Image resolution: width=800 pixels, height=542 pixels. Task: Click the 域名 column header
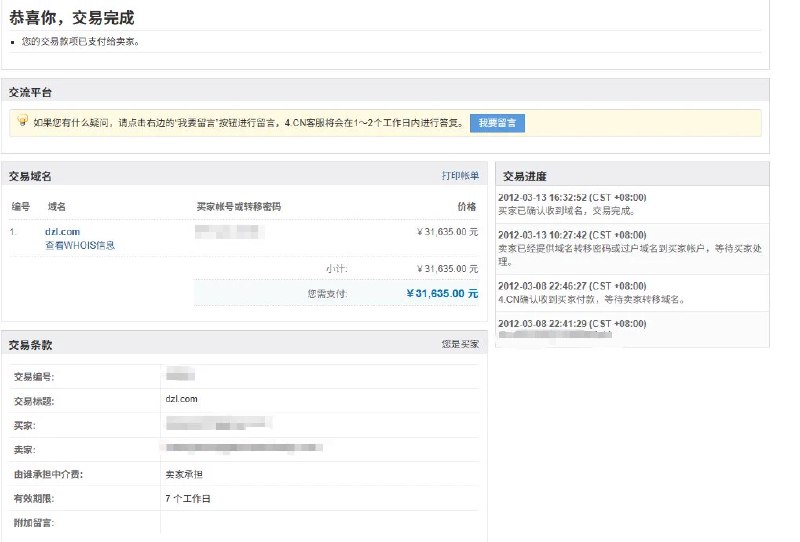point(57,207)
